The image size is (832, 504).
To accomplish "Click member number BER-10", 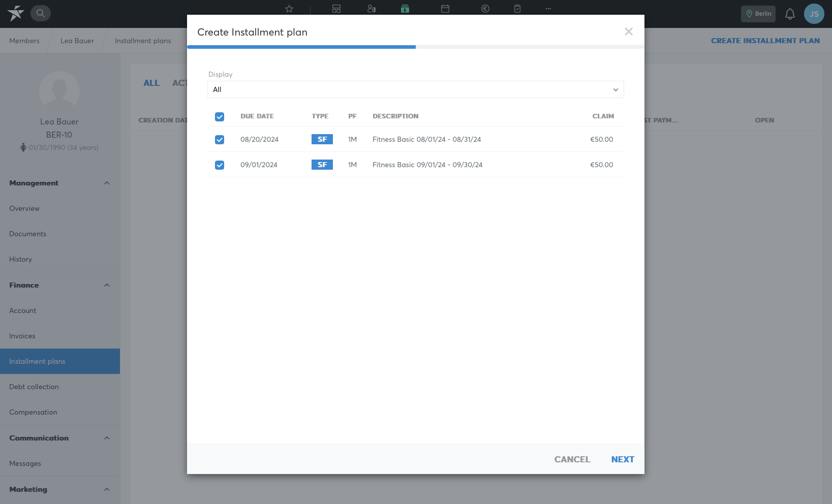I will click(x=59, y=135).
